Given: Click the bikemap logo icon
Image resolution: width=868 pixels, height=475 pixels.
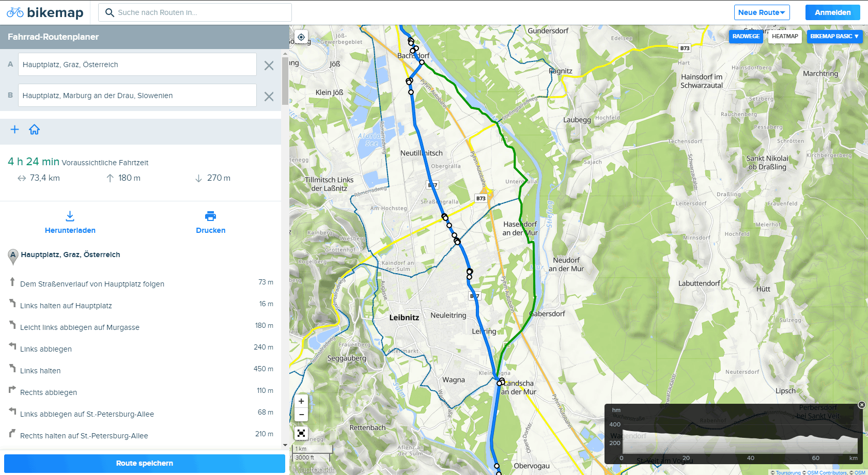Looking at the screenshot, I should click(x=15, y=12).
